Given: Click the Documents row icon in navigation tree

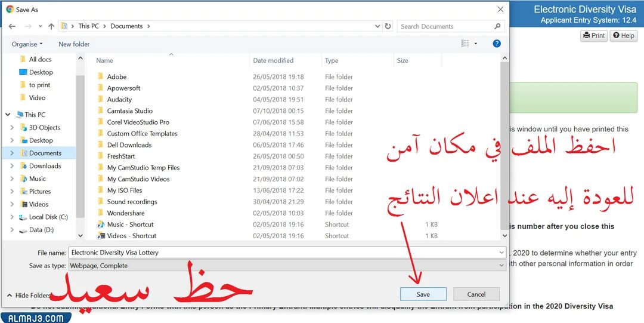Looking at the screenshot, I should coord(23,153).
